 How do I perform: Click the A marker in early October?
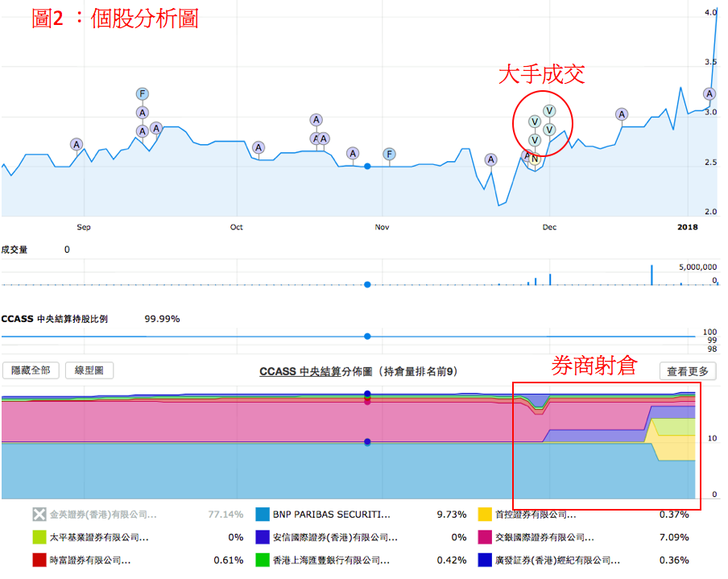point(259,147)
